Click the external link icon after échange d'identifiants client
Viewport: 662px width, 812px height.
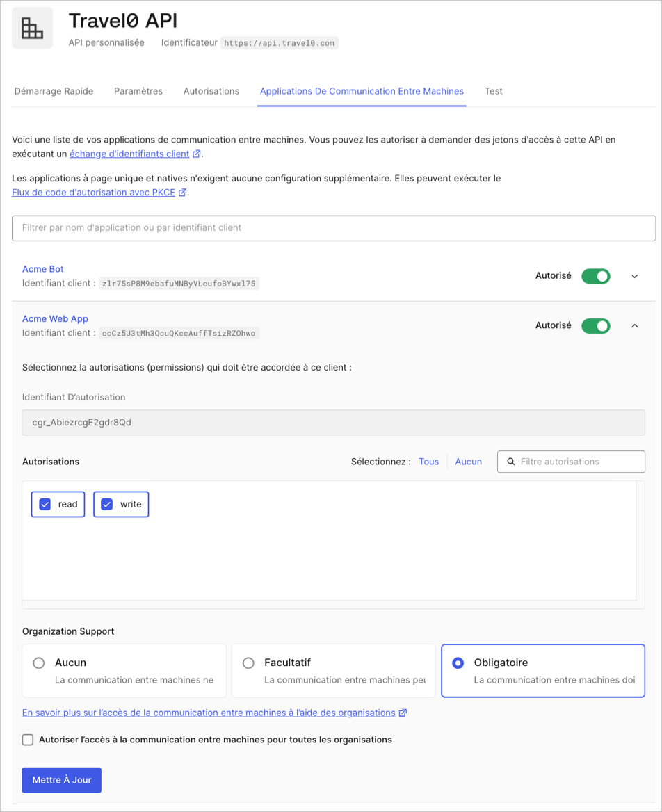coord(196,154)
